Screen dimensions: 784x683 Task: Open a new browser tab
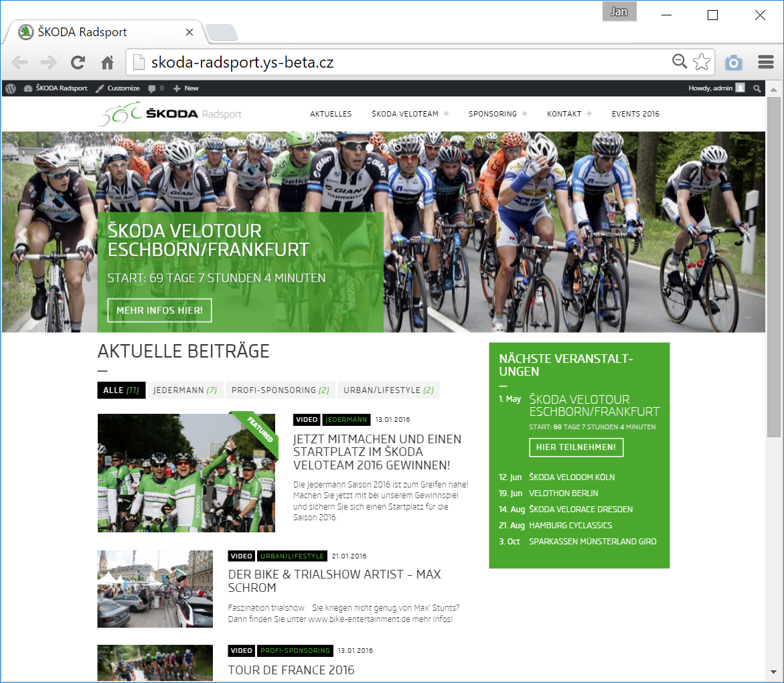pyautogui.click(x=222, y=33)
